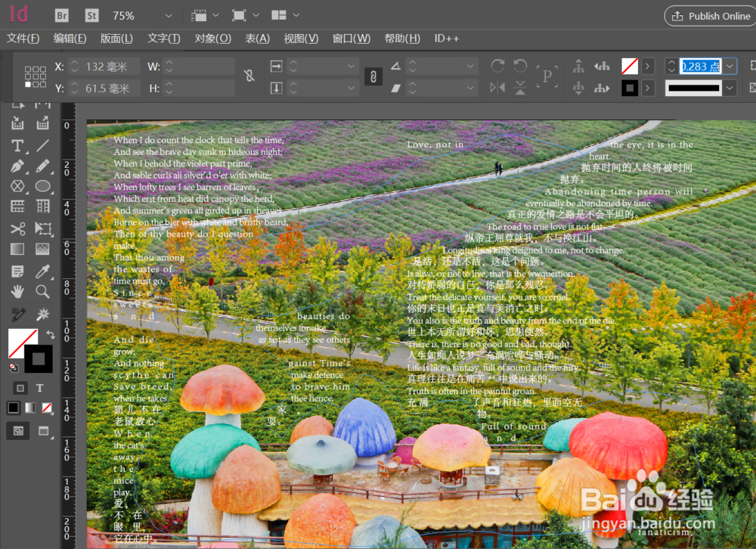756x549 pixels.
Task: Click the Select Content icon
Action: pos(578,88)
